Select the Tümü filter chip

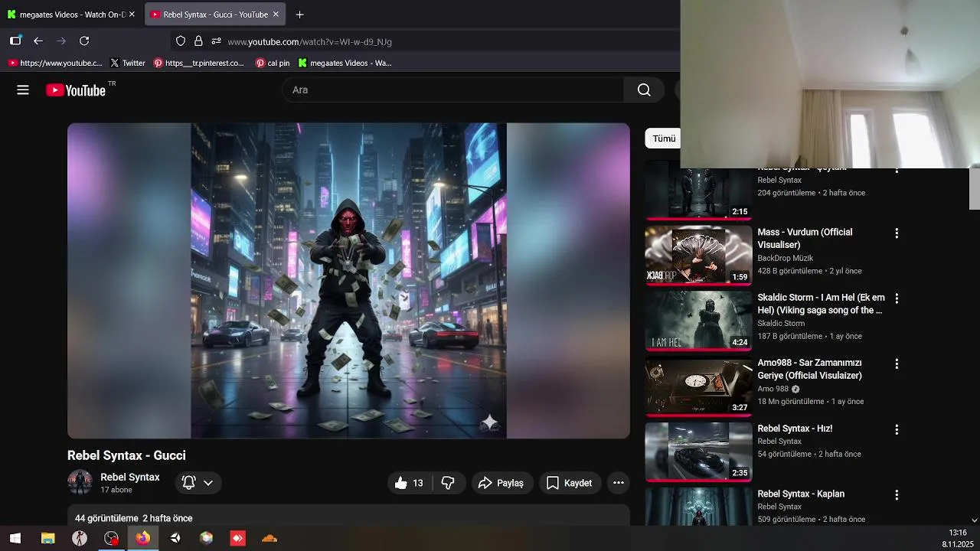664,139
